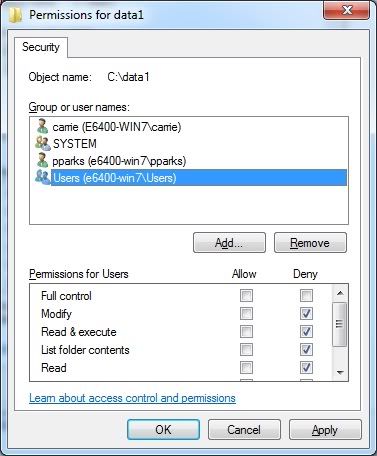Click the Users group icon
The image size is (377, 456).
click(x=43, y=177)
